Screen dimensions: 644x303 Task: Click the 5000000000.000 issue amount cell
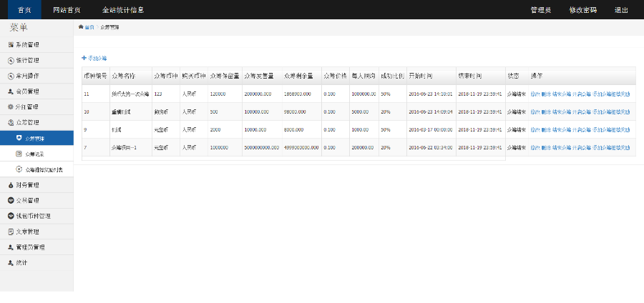coord(262,148)
